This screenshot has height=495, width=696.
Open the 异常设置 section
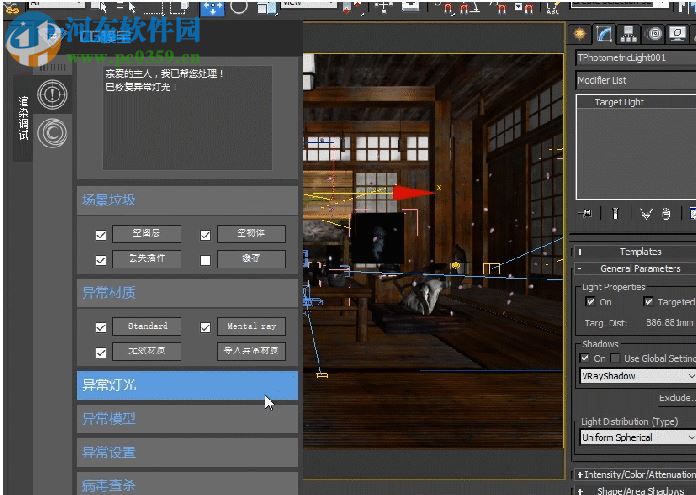tap(187, 452)
